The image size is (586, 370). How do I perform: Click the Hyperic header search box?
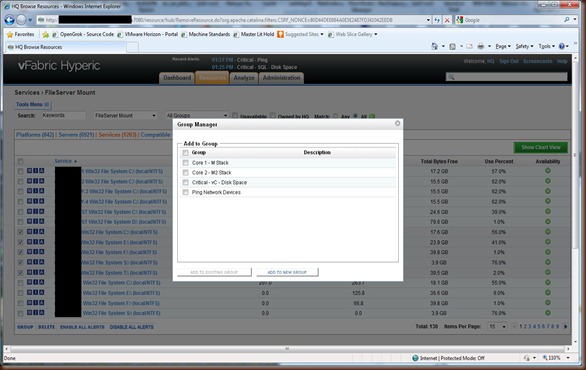506,77
